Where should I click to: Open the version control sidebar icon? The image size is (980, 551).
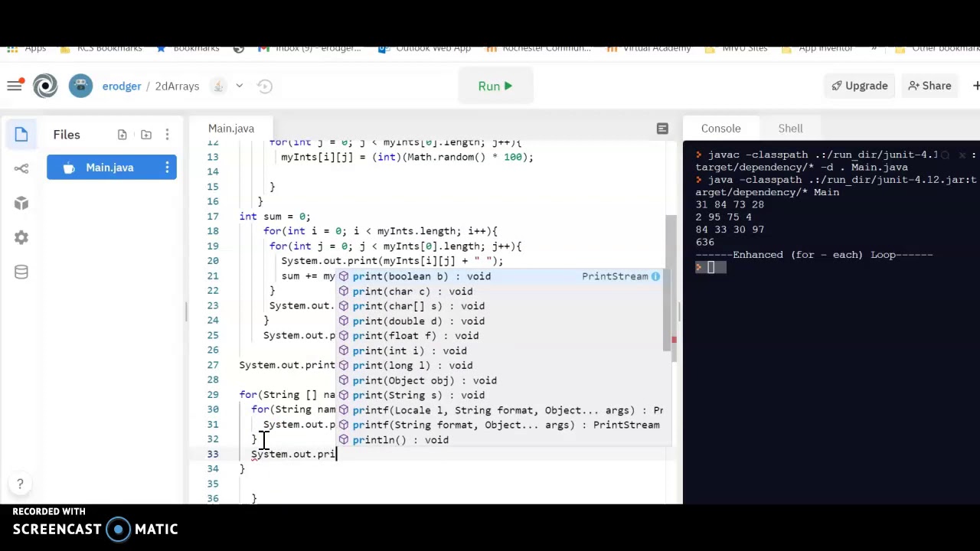pyautogui.click(x=21, y=168)
